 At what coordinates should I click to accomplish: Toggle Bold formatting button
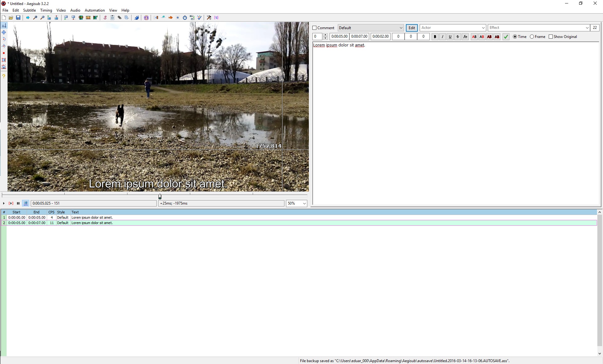[x=435, y=37]
